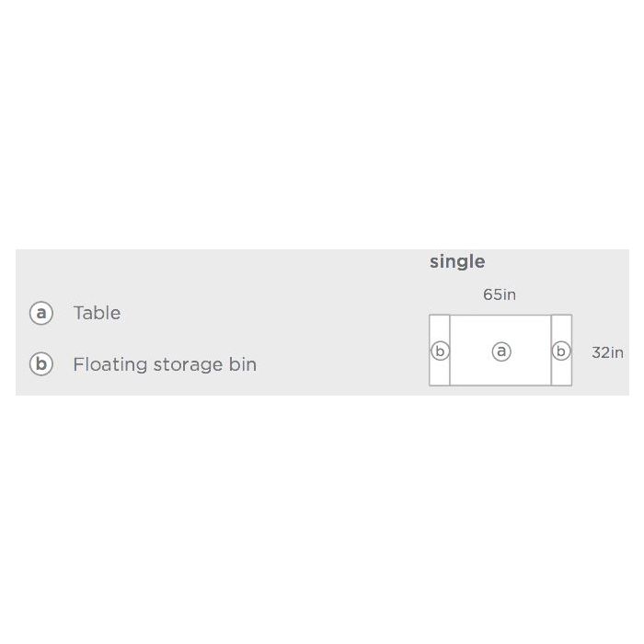
Task: Select the right "b" marker in the diagram
Action: point(561,351)
